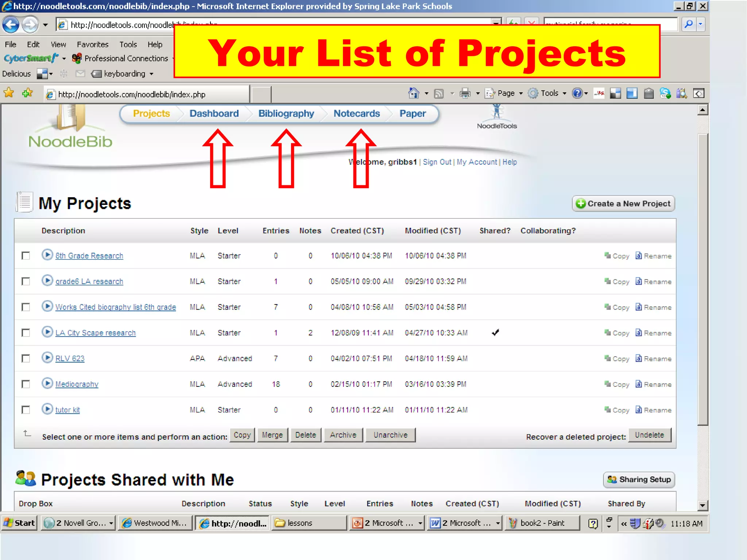Switch to the Bibliography tab
The width and height of the screenshot is (747, 560).
(286, 114)
